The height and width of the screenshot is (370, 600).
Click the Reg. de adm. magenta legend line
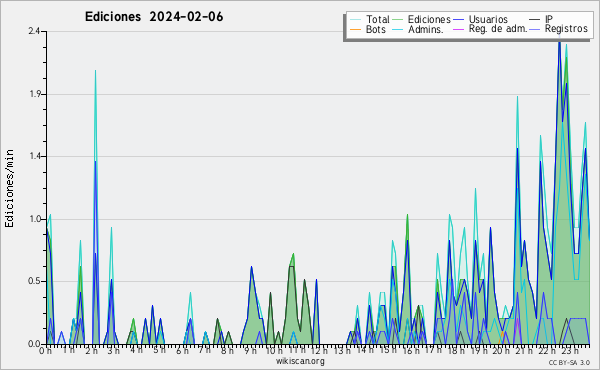coord(458,29)
